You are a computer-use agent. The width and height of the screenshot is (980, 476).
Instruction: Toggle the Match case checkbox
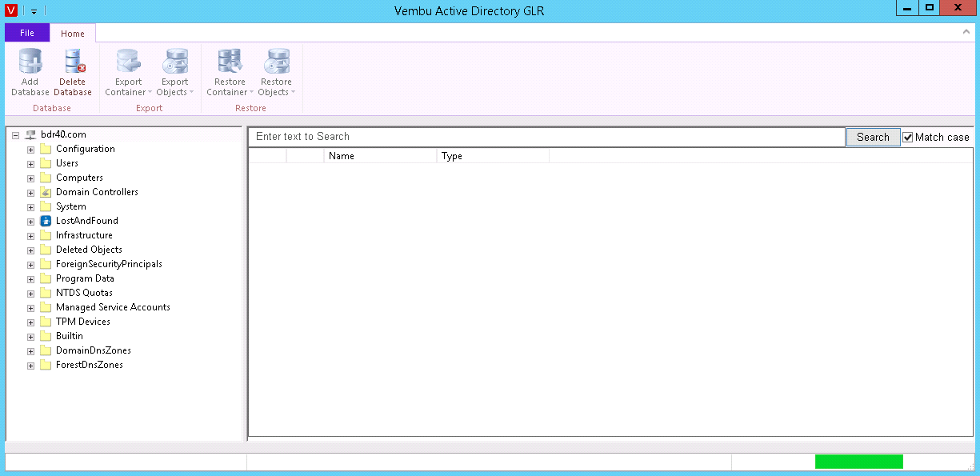908,137
